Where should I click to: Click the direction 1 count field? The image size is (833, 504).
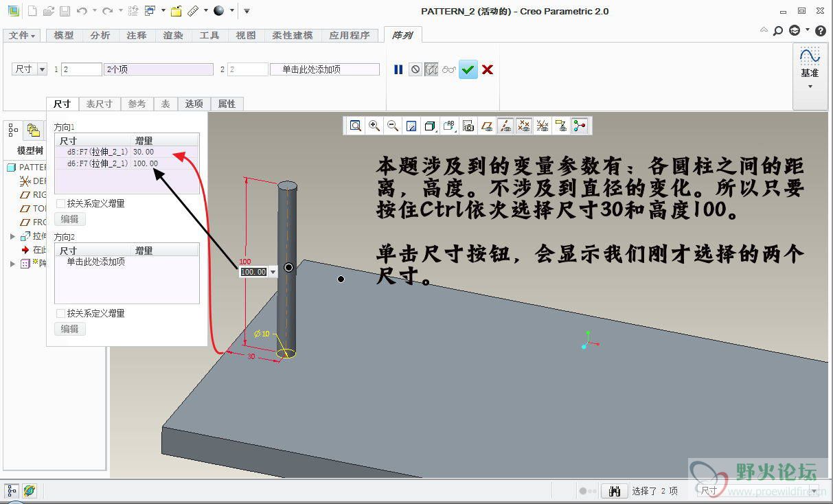pyautogui.click(x=82, y=69)
